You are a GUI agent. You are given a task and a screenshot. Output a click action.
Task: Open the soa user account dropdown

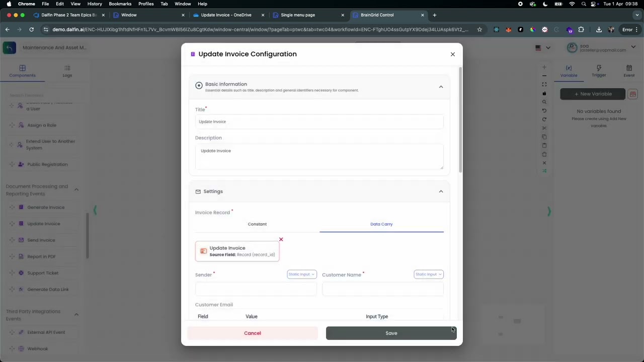[601, 48]
